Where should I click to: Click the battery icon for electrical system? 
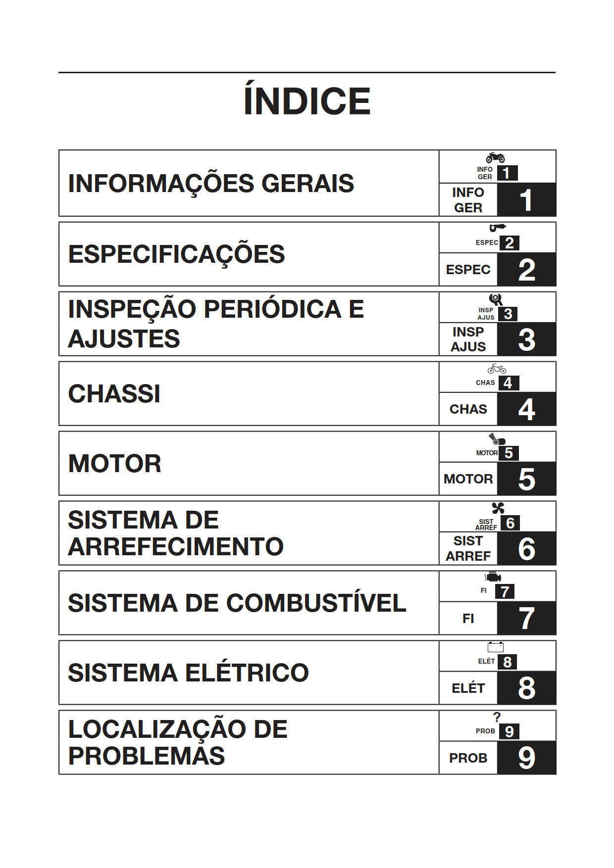(x=495, y=647)
